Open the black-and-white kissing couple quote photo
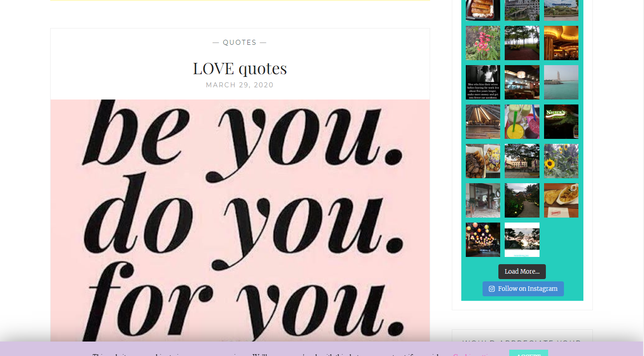This screenshot has height=356, width=644. (483, 82)
